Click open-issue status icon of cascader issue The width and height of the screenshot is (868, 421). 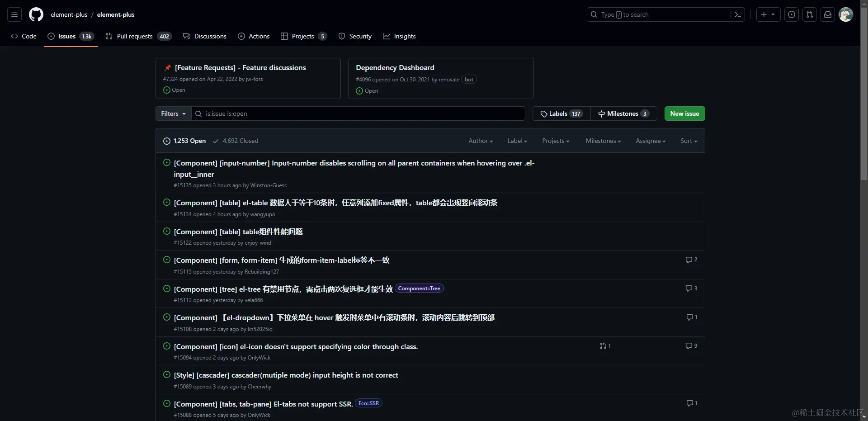click(x=167, y=374)
